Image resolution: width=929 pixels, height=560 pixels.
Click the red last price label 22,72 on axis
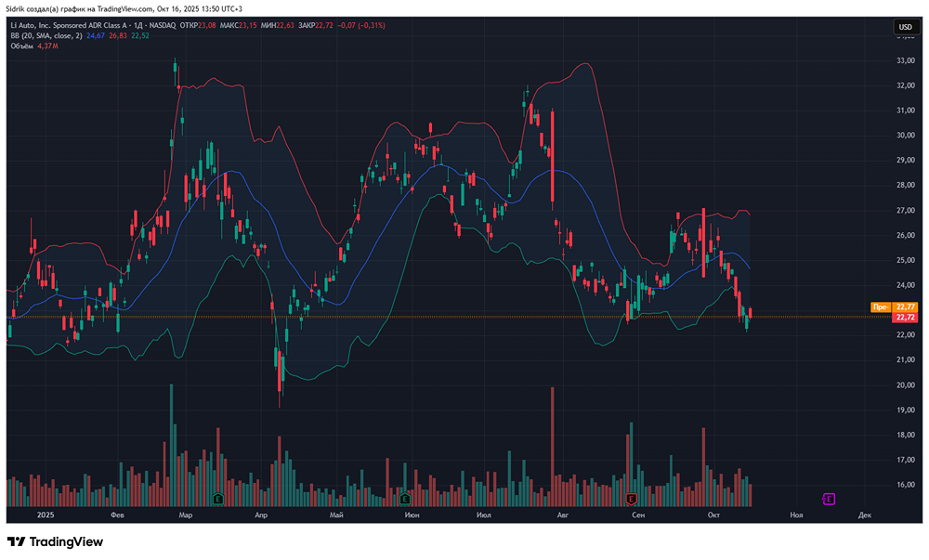click(905, 318)
